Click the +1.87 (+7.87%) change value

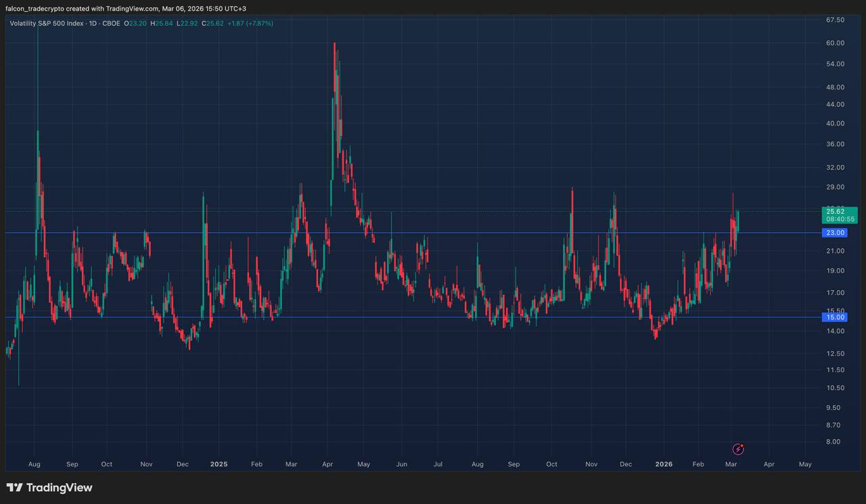point(250,23)
